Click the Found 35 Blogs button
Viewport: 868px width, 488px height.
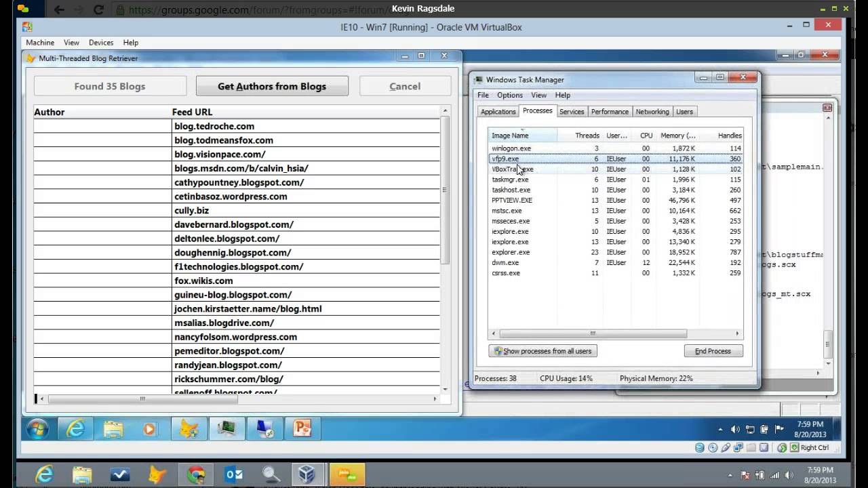click(x=110, y=86)
